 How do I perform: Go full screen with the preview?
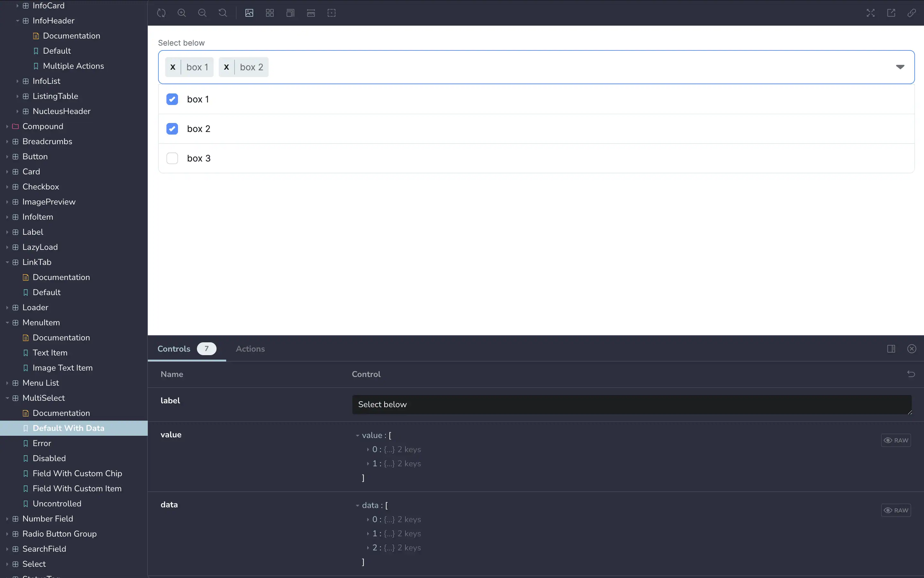click(x=870, y=13)
